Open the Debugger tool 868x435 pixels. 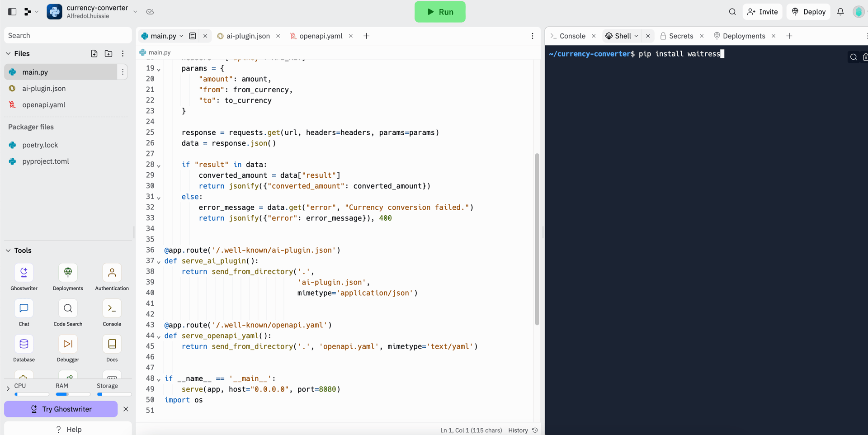coord(68,349)
